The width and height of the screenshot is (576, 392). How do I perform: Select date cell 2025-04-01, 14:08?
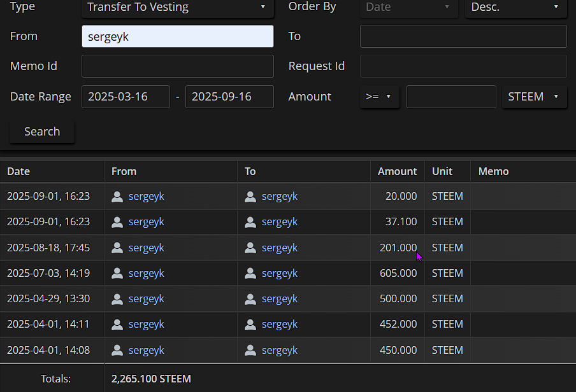coord(48,350)
